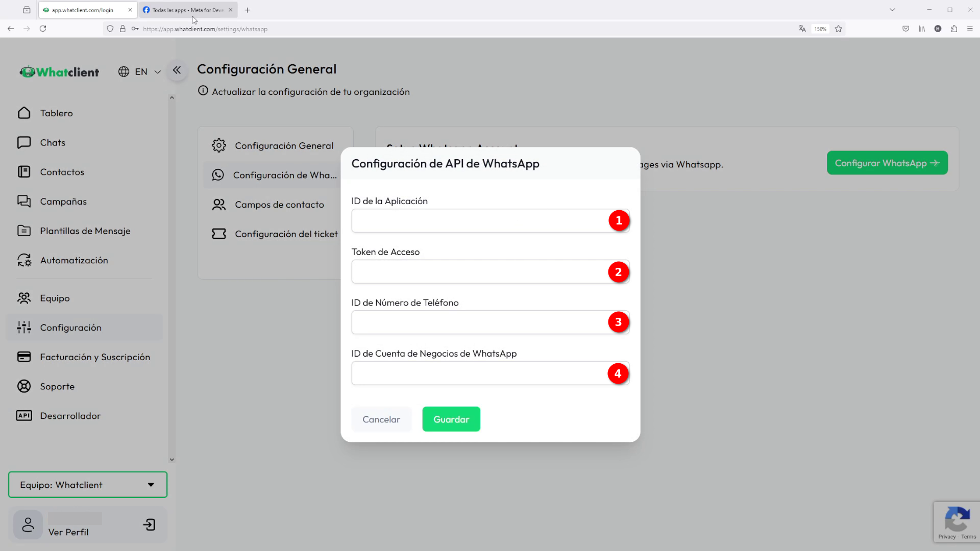Open Soporte lifebuoy icon
The image size is (980, 551).
pos(24,386)
